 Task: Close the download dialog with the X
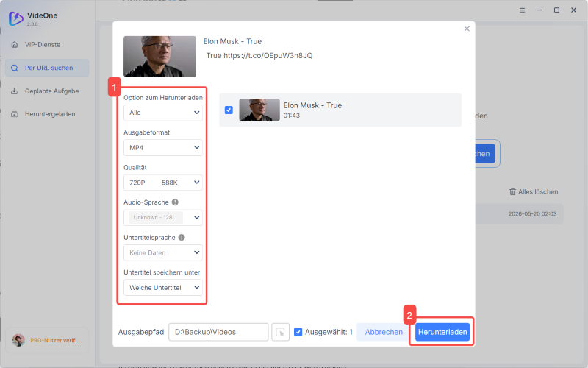click(467, 29)
